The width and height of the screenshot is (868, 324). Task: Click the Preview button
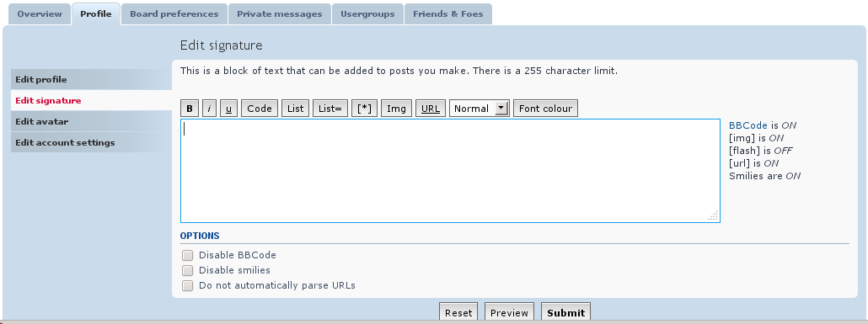509,312
